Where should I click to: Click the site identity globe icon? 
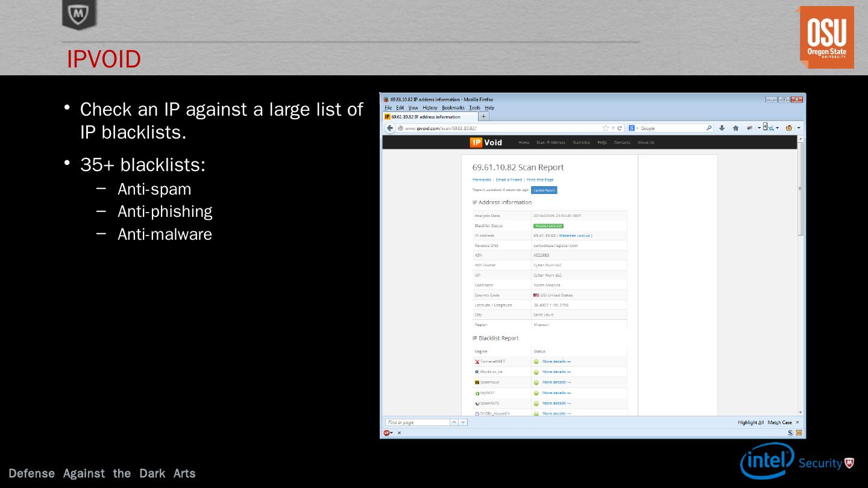(x=400, y=128)
